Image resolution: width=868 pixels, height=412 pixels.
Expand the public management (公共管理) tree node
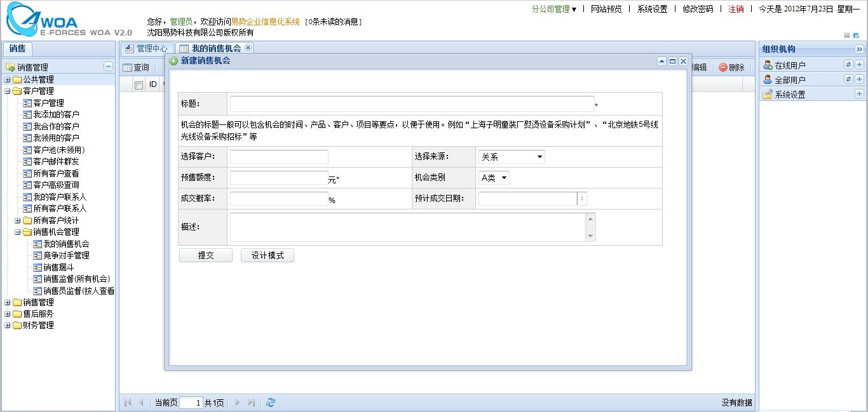click(8, 79)
